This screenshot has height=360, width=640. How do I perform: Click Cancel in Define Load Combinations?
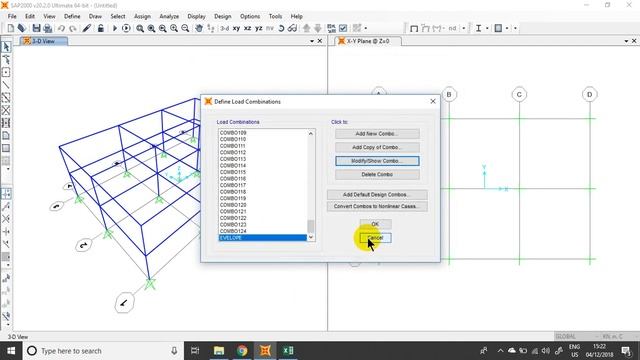(x=376, y=238)
